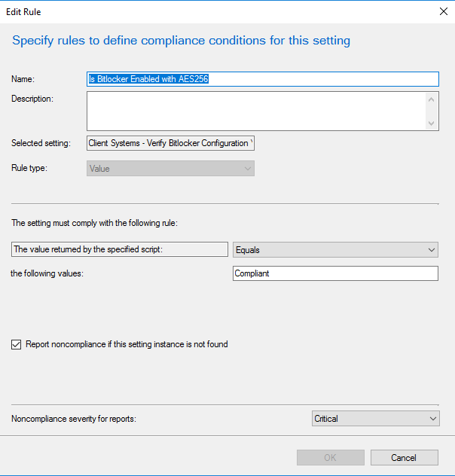This screenshot has width=455, height=476.
Task: Close the Edit Rule dialog window
Action: point(442,12)
